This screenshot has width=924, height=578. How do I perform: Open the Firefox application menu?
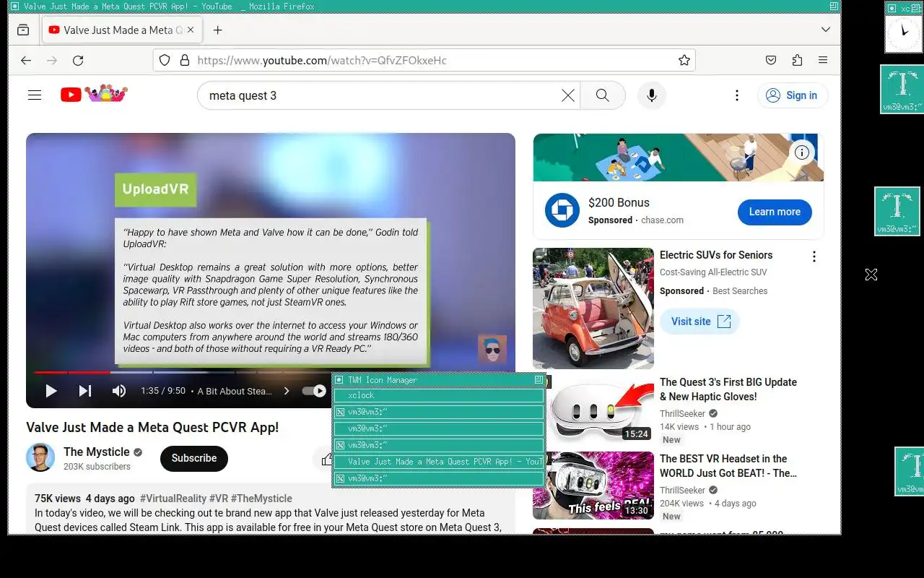[823, 60]
